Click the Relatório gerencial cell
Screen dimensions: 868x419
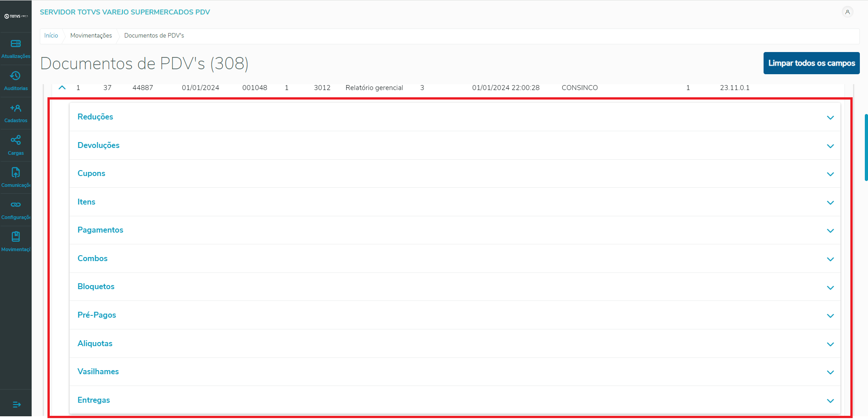[374, 88]
